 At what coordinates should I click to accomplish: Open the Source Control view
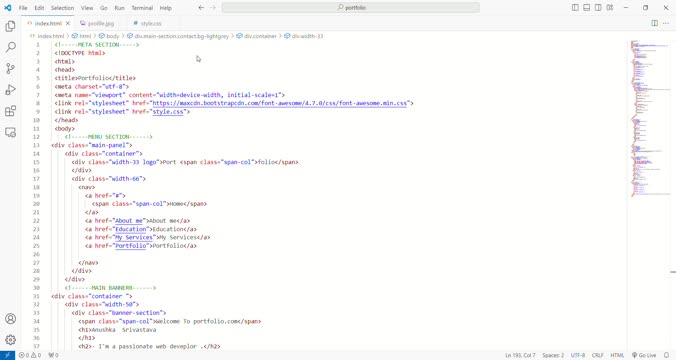coord(10,68)
